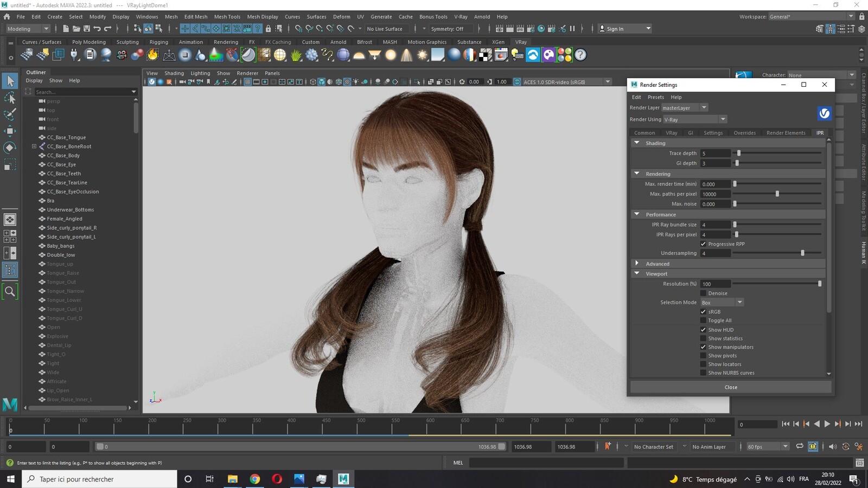Toggle the viewport grid icon
Image resolution: width=868 pixels, height=488 pixels.
(247, 82)
